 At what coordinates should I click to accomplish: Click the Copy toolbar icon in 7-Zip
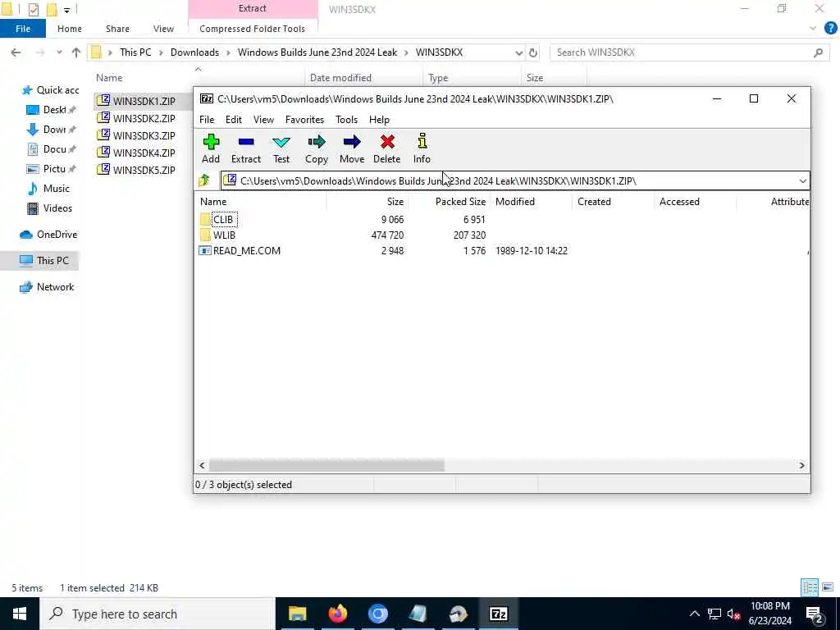tap(317, 148)
